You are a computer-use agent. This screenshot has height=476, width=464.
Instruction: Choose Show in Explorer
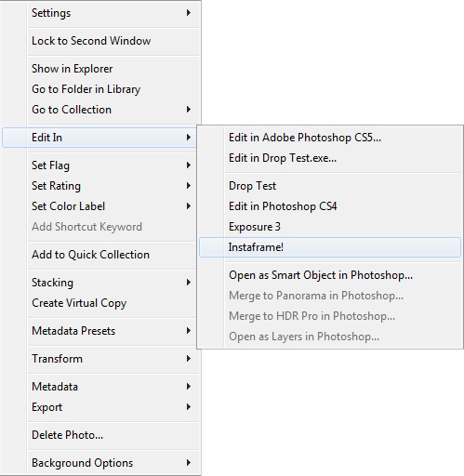click(x=100, y=69)
